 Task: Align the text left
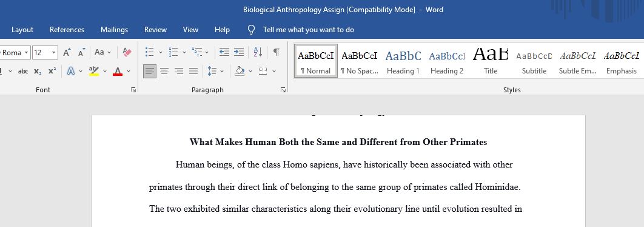click(150, 71)
